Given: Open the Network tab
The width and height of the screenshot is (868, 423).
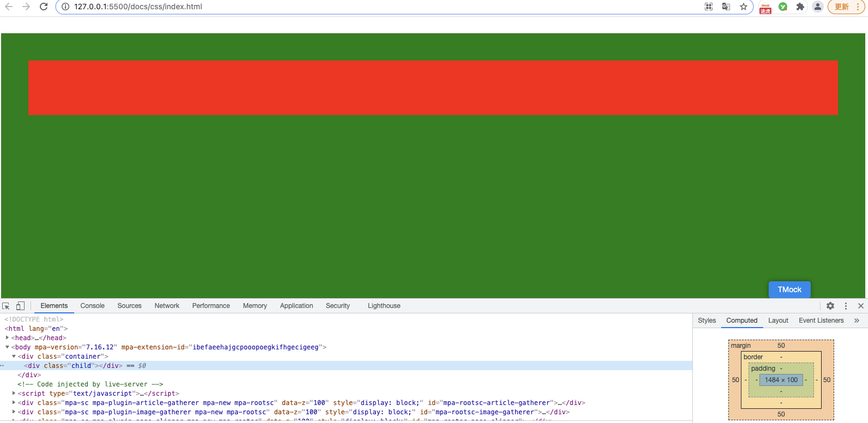Looking at the screenshot, I should coord(167,306).
